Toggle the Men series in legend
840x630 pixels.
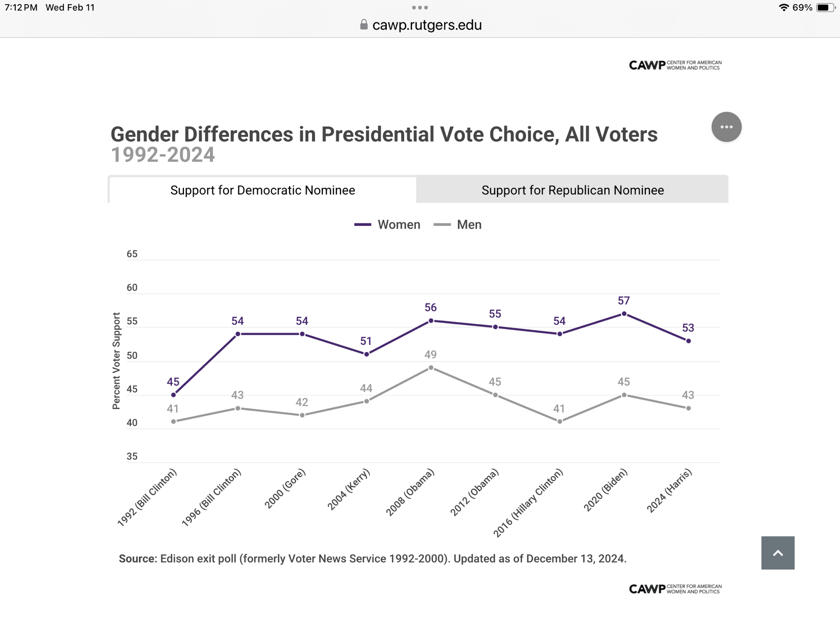coord(458,225)
